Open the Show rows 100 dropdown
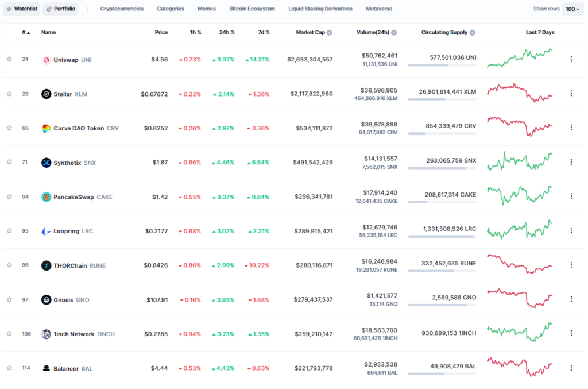Screen dimensions: 588x389 572,9
